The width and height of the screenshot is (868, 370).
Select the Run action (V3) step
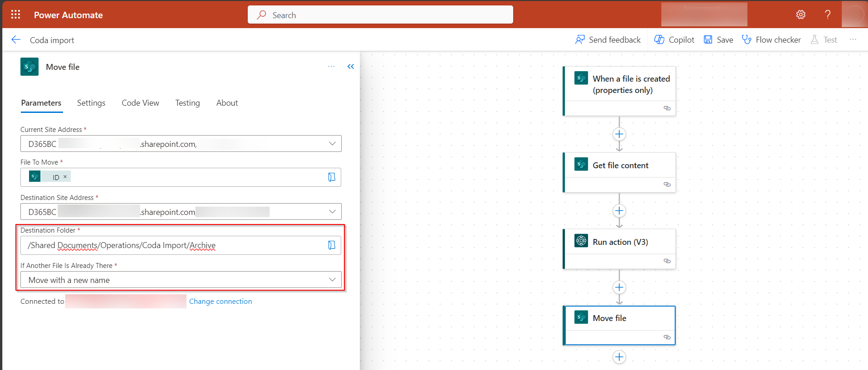click(620, 242)
